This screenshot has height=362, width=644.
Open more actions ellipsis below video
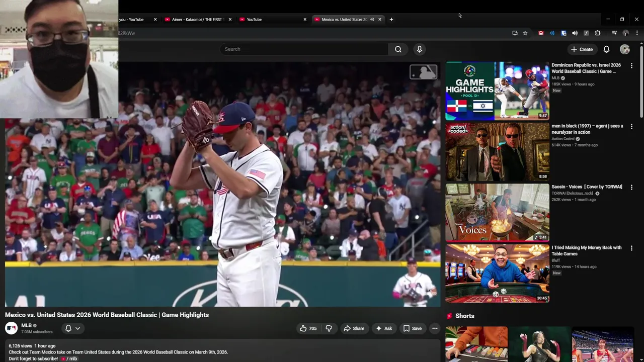click(435, 328)
